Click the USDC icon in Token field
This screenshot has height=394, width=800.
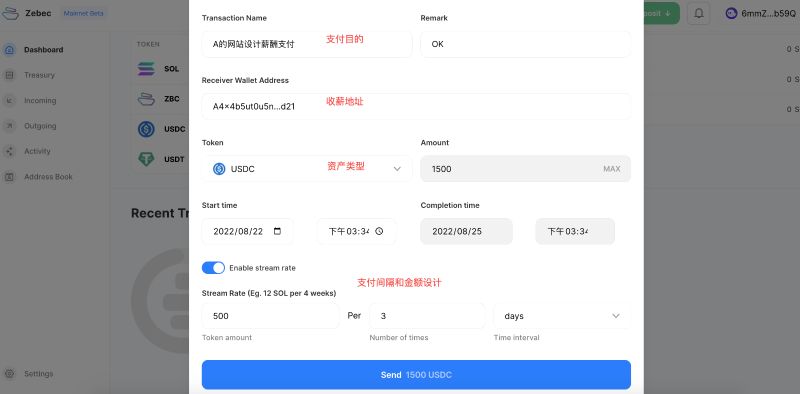[x=219, y=169]
